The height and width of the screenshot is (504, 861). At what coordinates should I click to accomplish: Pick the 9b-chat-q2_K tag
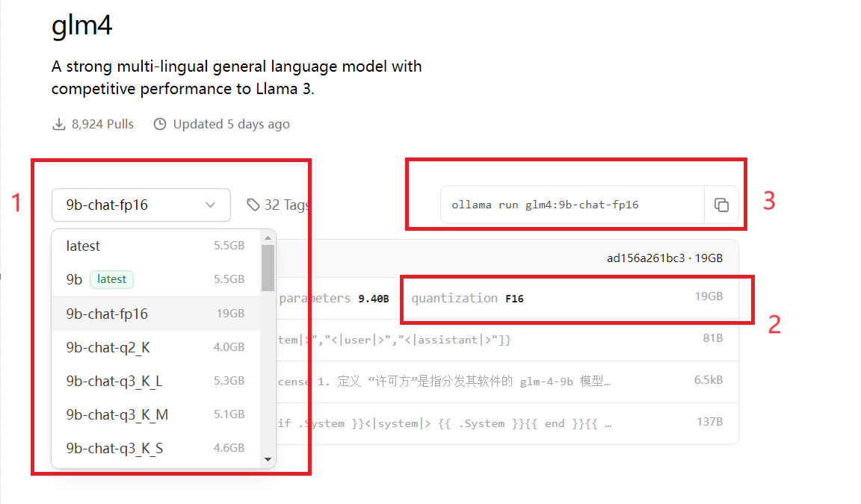coord(156,347)
